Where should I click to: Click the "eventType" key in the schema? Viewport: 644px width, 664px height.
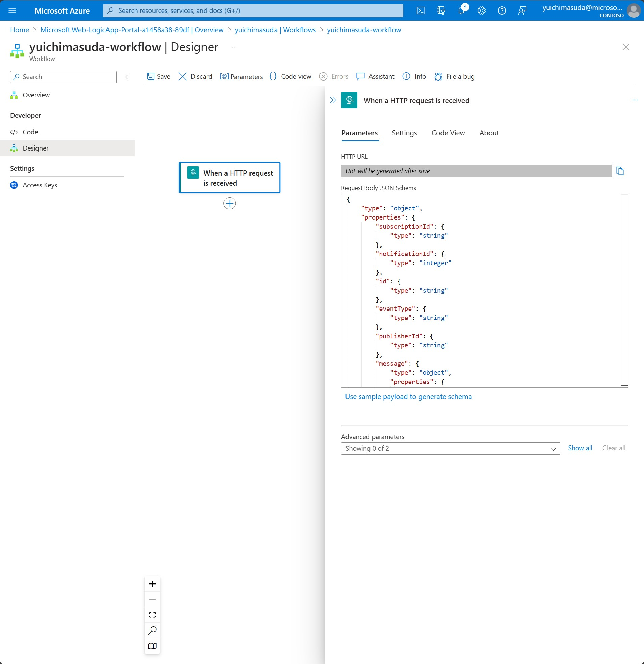coord(396,309)
